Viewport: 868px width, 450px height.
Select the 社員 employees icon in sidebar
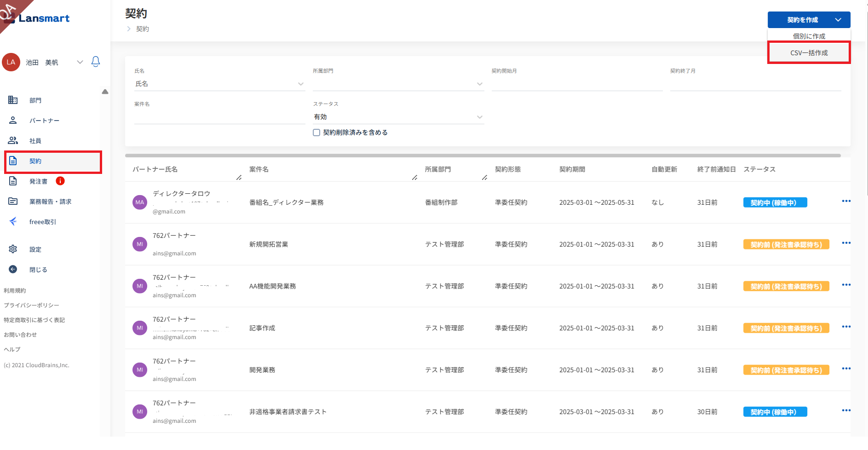(x=13, y=141)
